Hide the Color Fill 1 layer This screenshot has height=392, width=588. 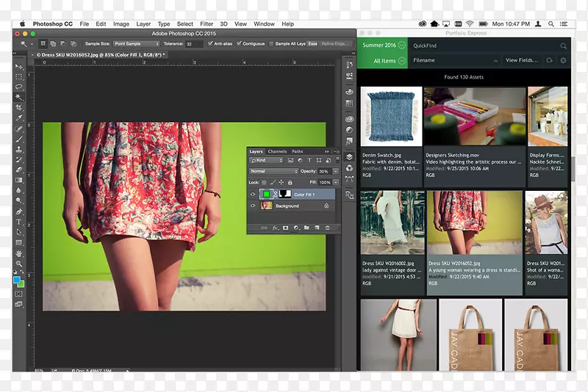(254, 195)
